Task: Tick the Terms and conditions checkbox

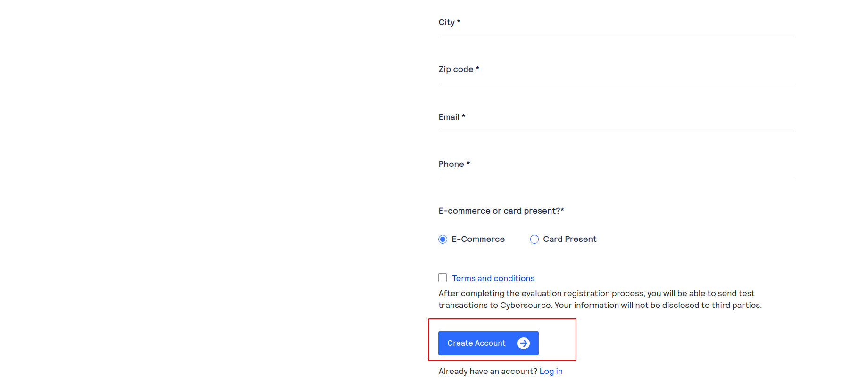Action: coord(442,278)
